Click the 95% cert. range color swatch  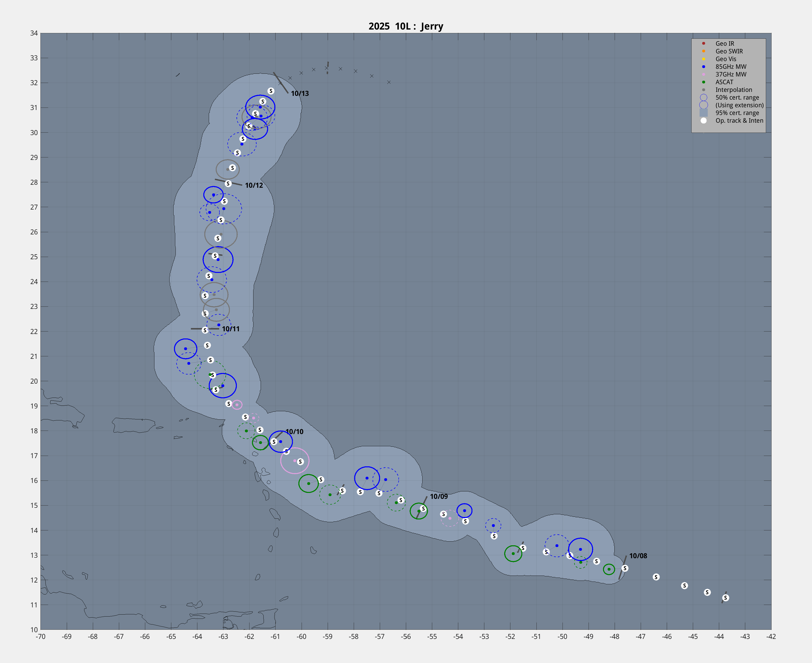[x=703, y=113]
